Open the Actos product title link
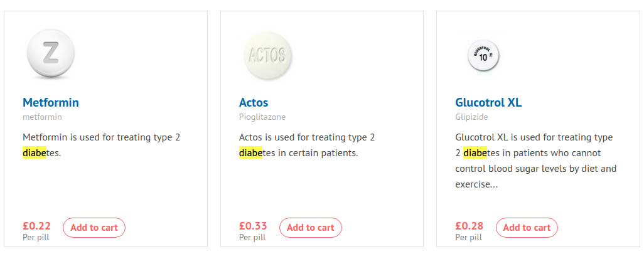This screenshot has height=254, width=644. point(254,102)
